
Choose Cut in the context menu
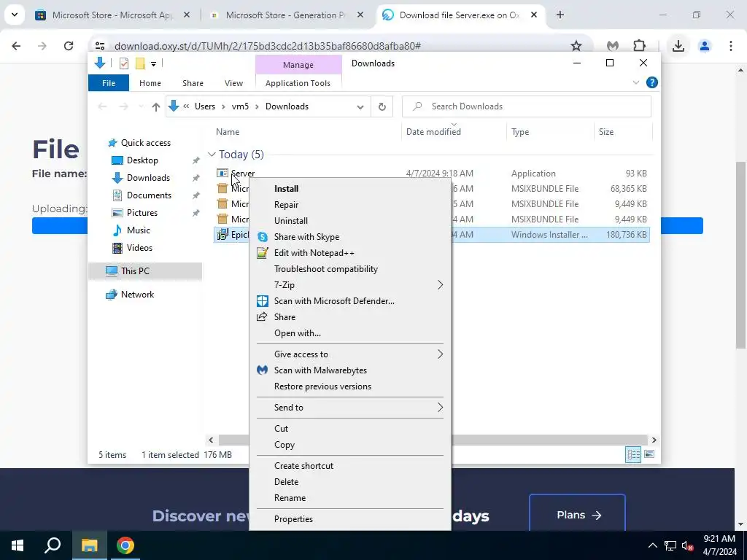[x=281, y=429]
